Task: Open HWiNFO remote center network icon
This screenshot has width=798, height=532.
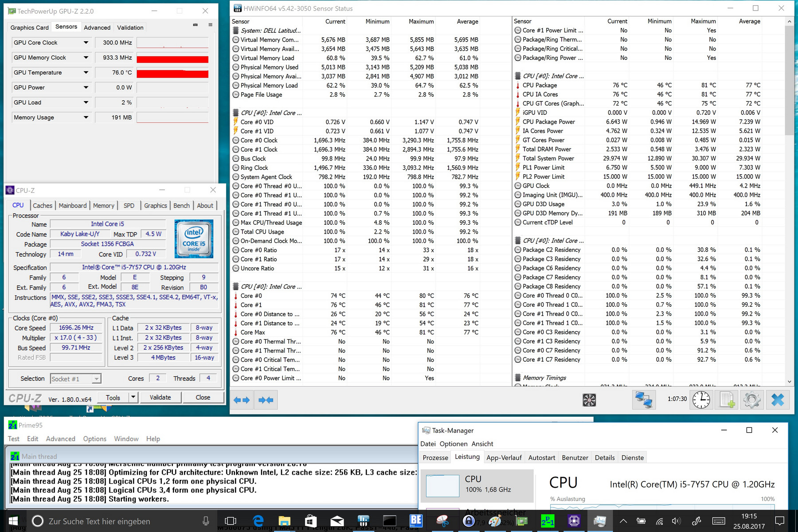Action: [x=643, y=400]
